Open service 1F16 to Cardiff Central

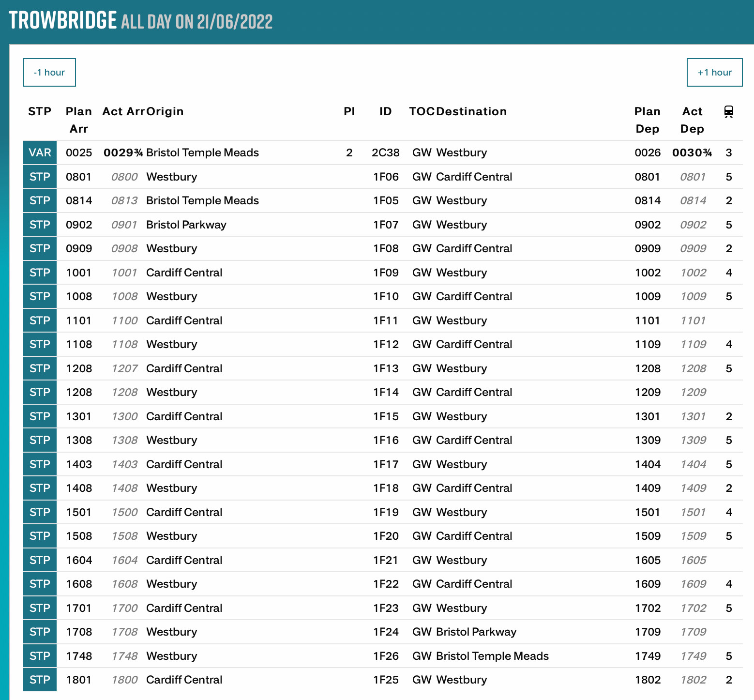[x=385, y=441]
